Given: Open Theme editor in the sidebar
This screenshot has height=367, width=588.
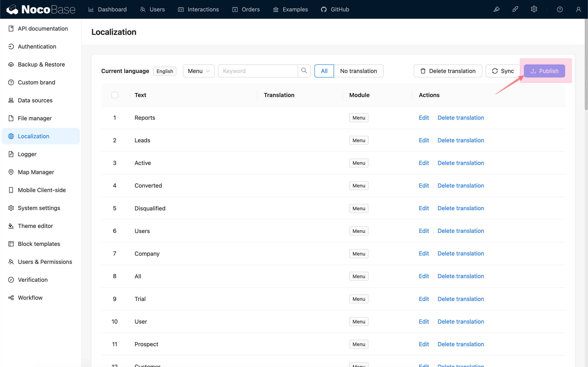Looking at the screenshot, I should pyautogui.click(x=36, y=226).
